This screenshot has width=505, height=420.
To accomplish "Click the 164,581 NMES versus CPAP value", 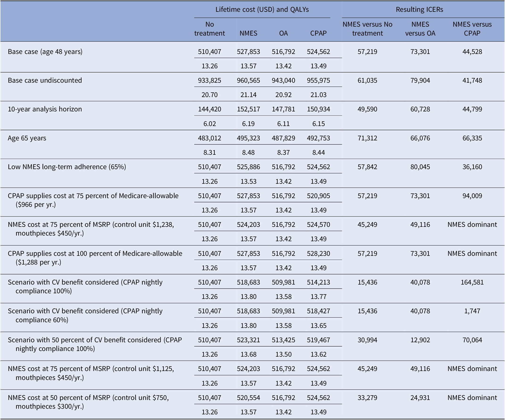I will (472, 282).
